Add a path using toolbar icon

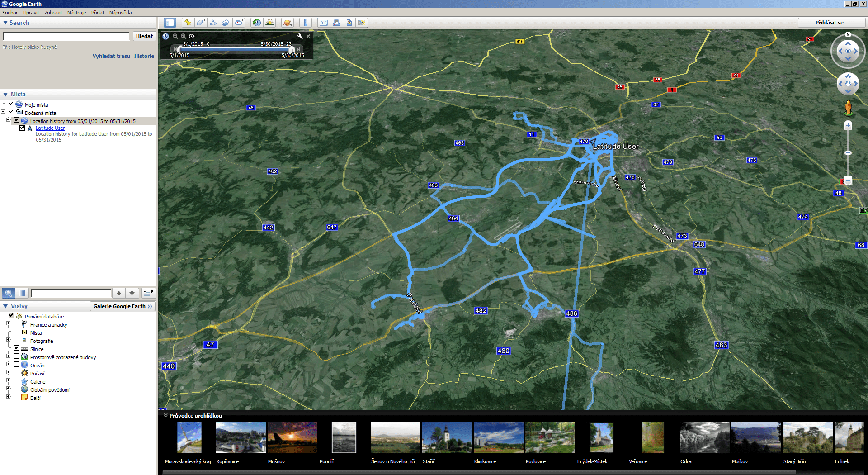coord(213,23)
